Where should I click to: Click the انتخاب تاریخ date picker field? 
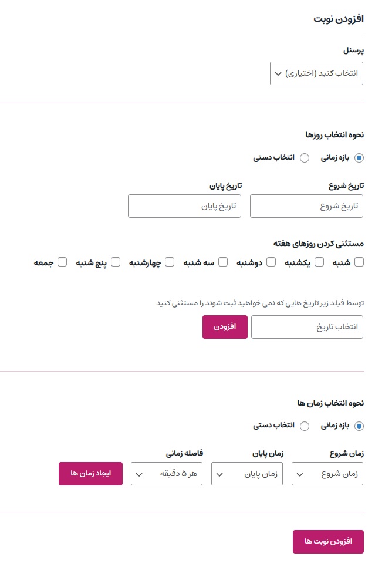[307, 327]
